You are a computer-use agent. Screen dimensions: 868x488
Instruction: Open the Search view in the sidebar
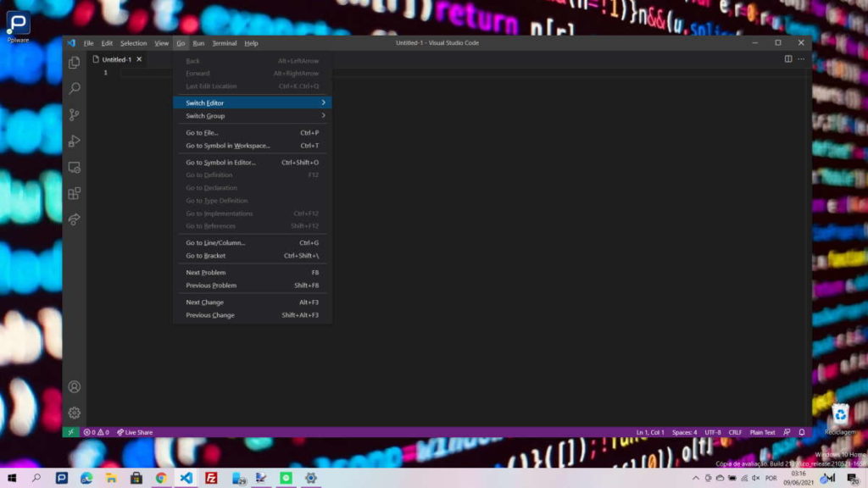74,88
